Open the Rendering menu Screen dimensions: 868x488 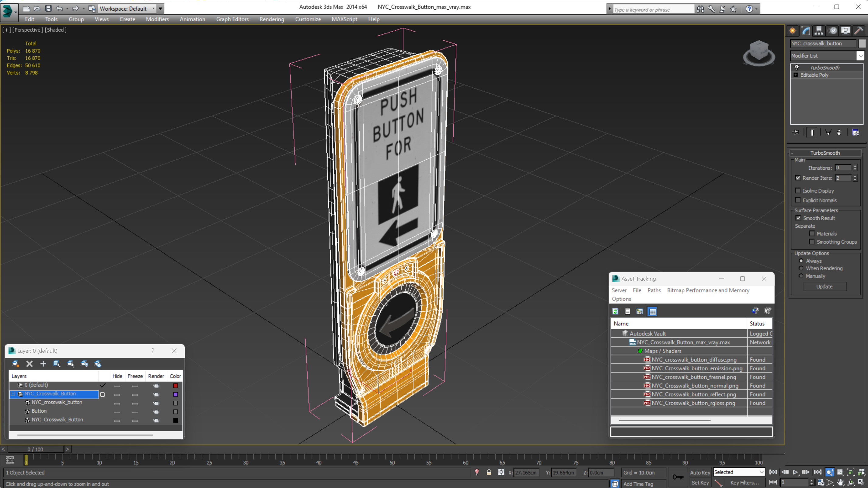tap(272, 19)
